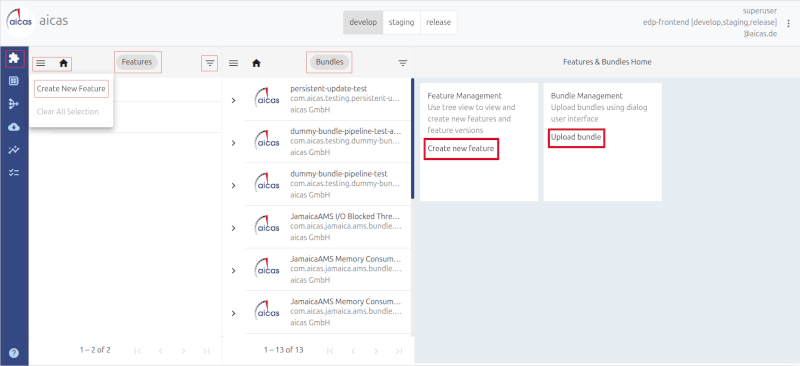Expand the first JamaicaAMS Memory Consum... row
Image resolution: width=800 pixels, height=366 pixels.
tap(234, 271)
